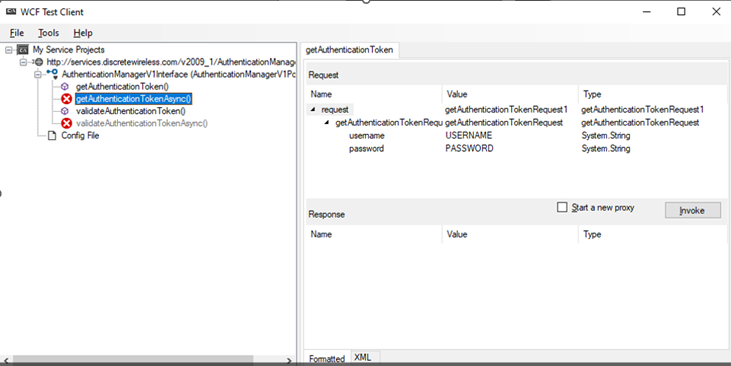Click the Request grid Type column header
Screen dimensions: 731x366
[653, 94]
